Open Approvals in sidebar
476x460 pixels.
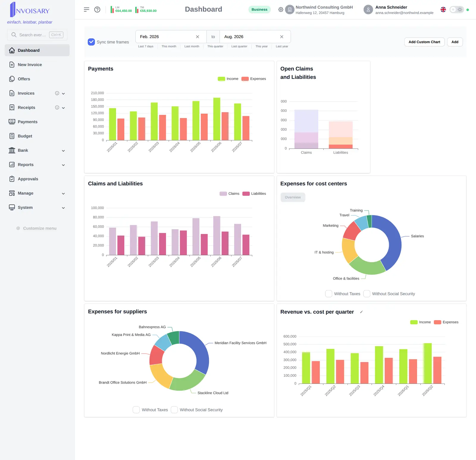click(x=37, y=179)
